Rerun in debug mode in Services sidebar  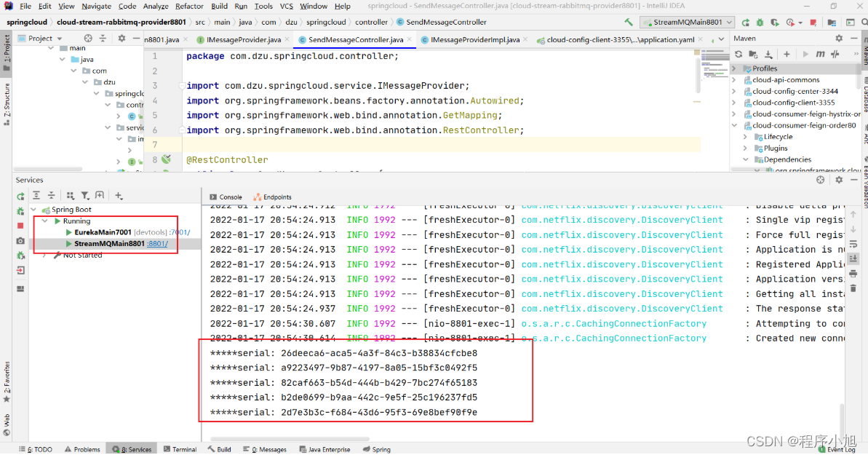20,211
